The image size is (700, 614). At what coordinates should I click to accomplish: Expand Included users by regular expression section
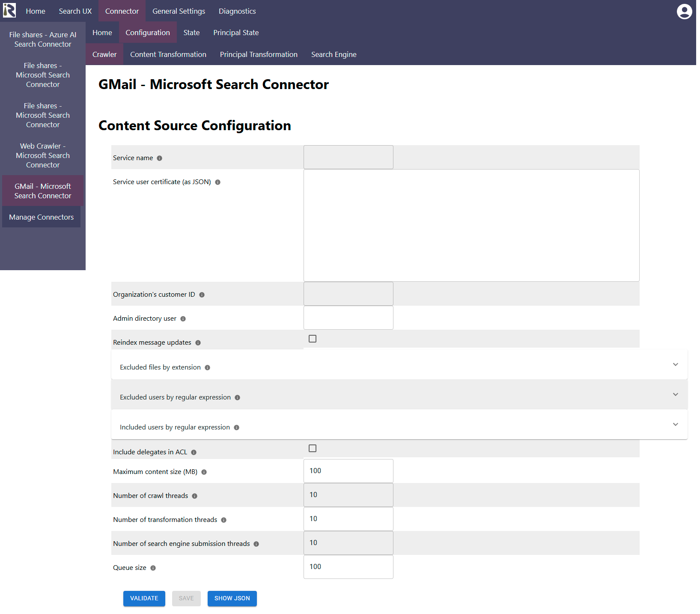[x=399, y=424]
